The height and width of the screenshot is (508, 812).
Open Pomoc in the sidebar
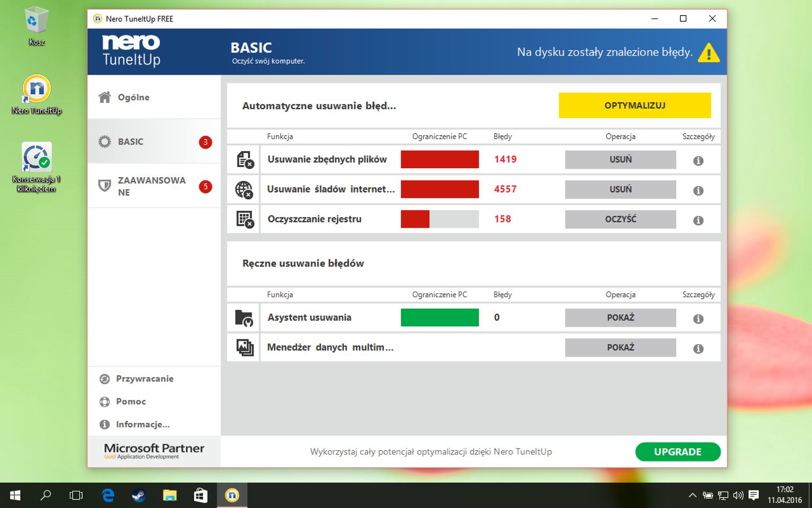click(x=131, y=402)
